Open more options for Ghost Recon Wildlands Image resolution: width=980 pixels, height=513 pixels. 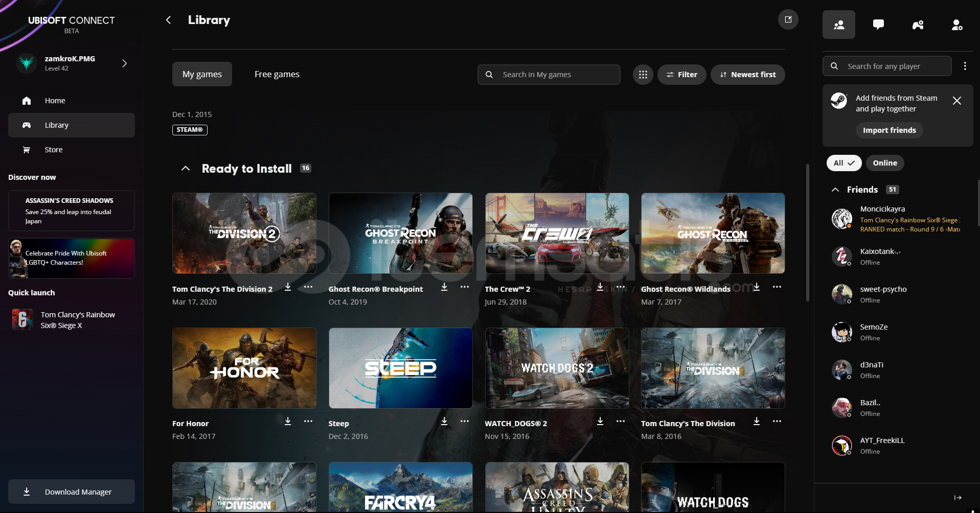777,287
